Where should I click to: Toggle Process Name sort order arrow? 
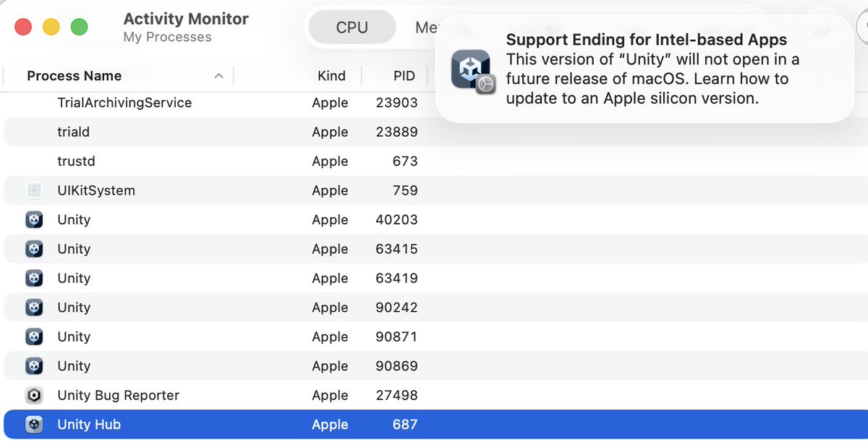pyautogui.click(x=218, y=76)
